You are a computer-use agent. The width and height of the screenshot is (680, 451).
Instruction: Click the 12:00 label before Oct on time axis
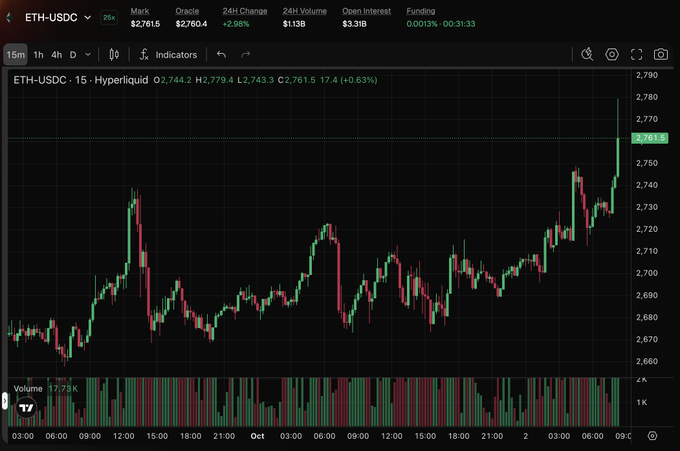(x=124, y=436)
